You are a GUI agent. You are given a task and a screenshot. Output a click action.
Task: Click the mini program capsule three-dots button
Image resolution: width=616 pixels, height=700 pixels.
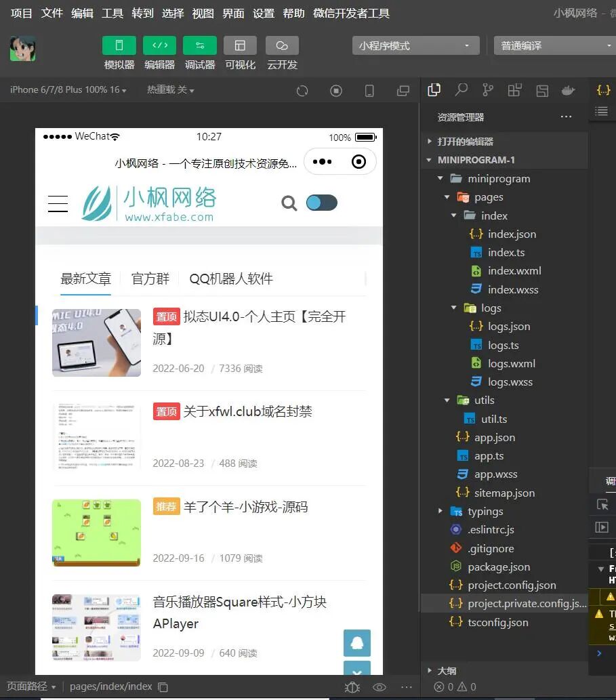pyautogui.click(x=323, y=161)
